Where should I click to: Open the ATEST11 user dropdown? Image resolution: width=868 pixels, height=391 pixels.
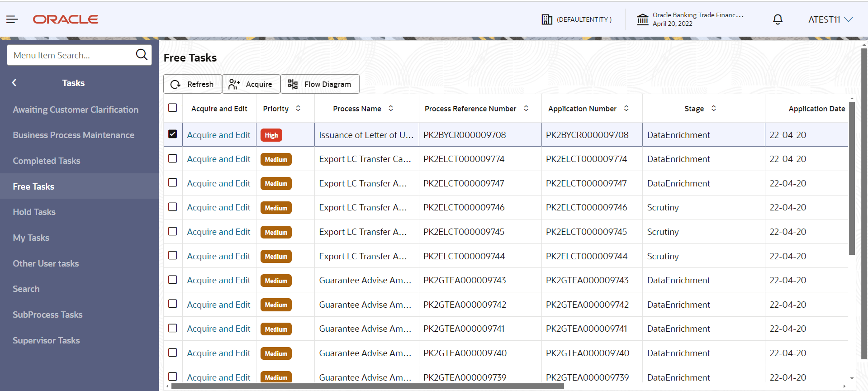point(830,19)
